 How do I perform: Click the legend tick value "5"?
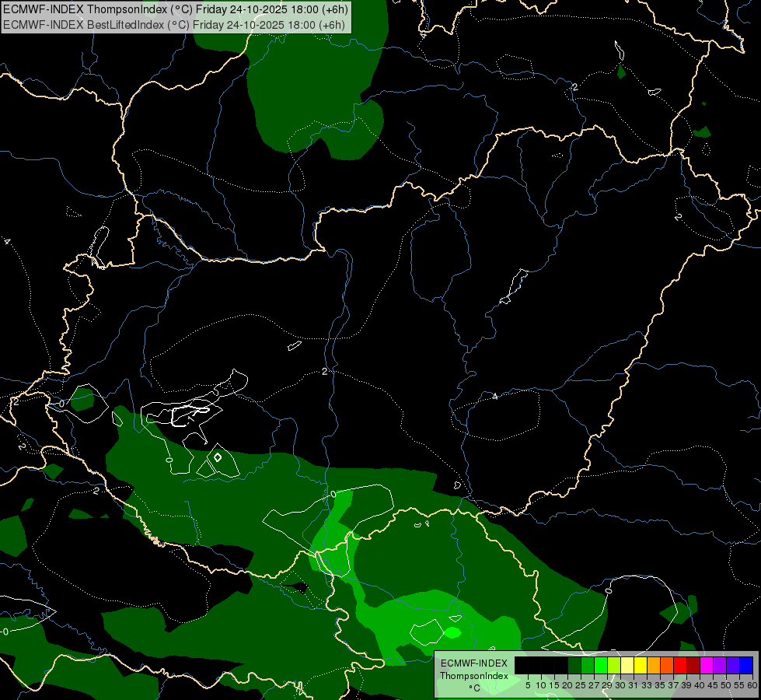coord(528,685)
